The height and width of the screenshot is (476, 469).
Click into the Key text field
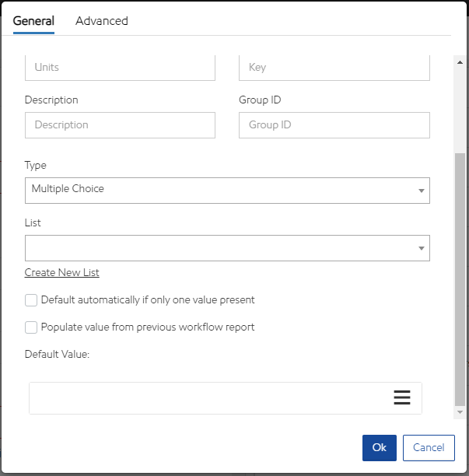(x=334, y=68)
